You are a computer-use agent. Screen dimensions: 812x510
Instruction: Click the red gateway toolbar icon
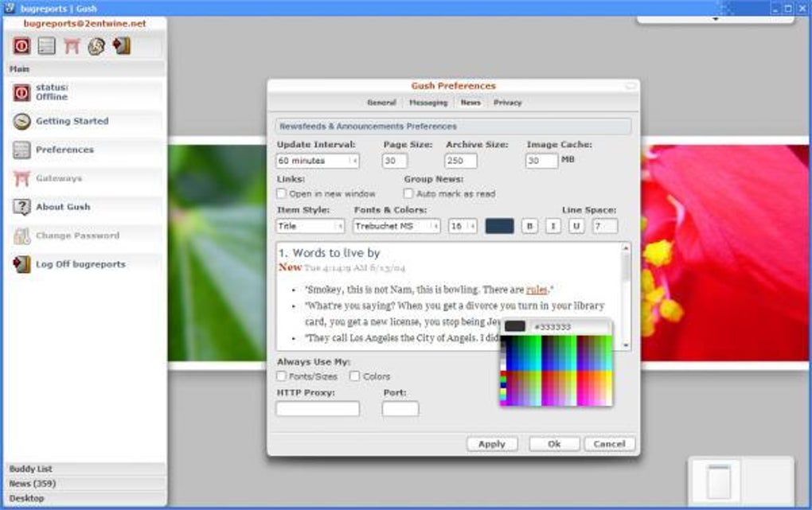[72, 46]
